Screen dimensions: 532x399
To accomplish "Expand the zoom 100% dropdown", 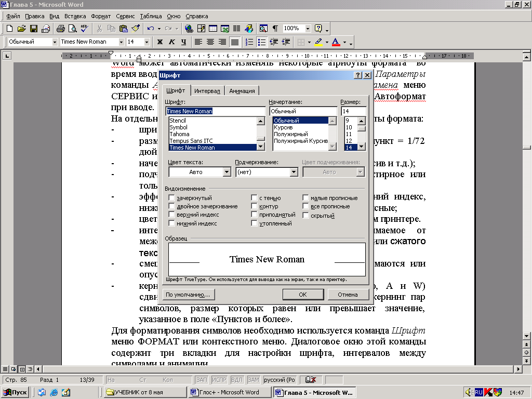I will (x=308, y=29).
